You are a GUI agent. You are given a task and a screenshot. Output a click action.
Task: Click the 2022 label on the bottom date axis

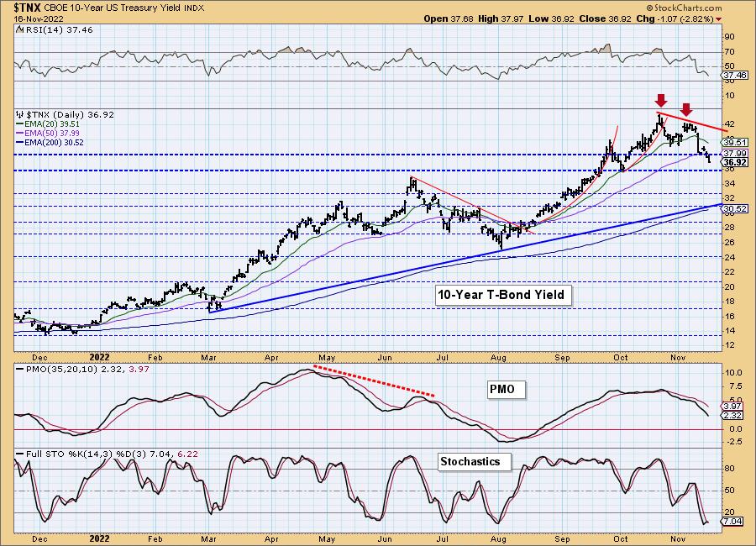pos(100,538)
